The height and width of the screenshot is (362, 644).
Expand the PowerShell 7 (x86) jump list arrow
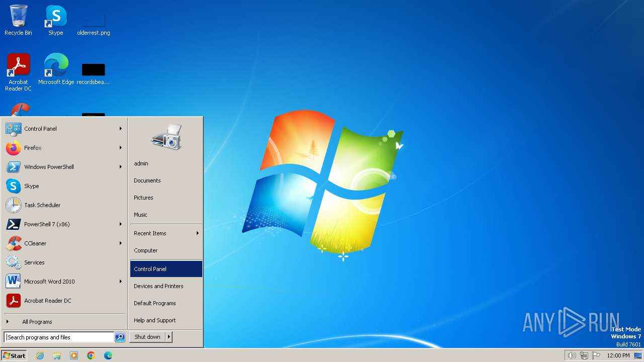(121, 224)
